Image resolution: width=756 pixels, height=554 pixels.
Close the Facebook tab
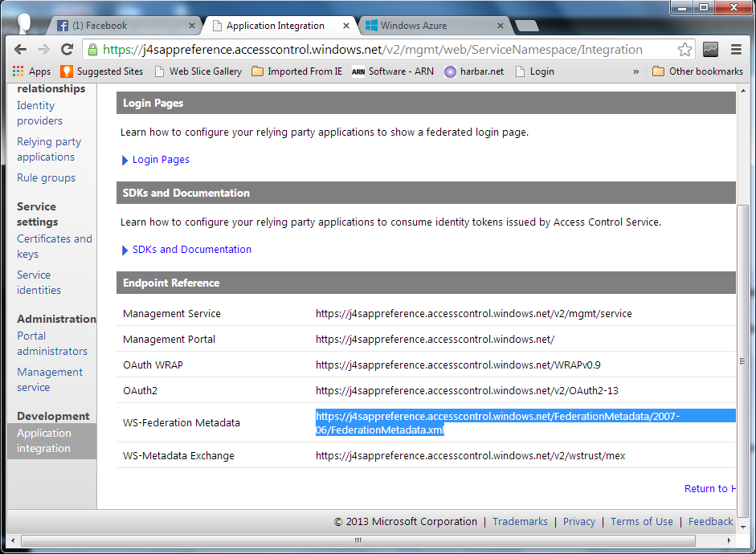(x=192, y=26)
